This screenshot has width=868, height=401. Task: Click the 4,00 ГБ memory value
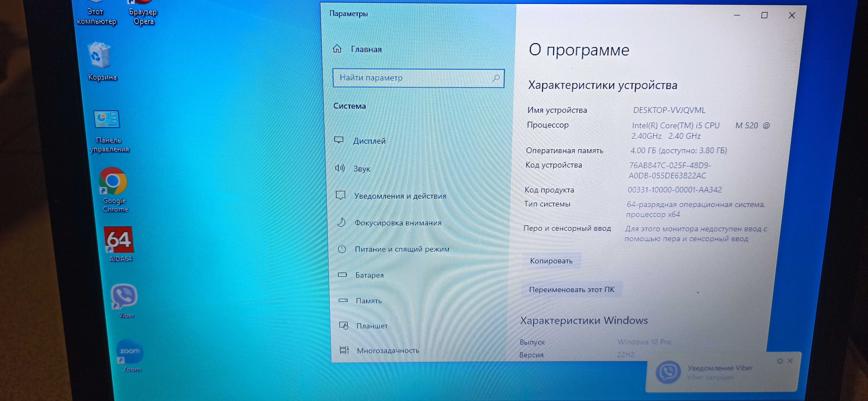(678, 150)
